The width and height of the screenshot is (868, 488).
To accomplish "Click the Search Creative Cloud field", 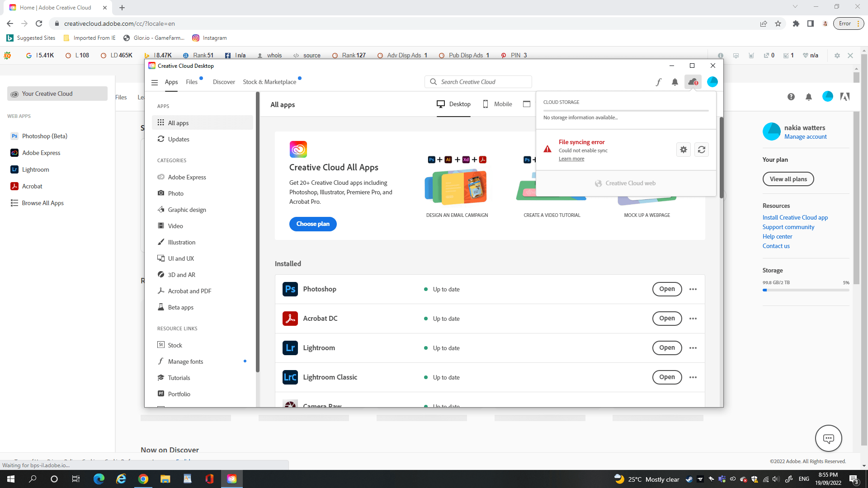I will pyautogui.click(x=478, y=82).
